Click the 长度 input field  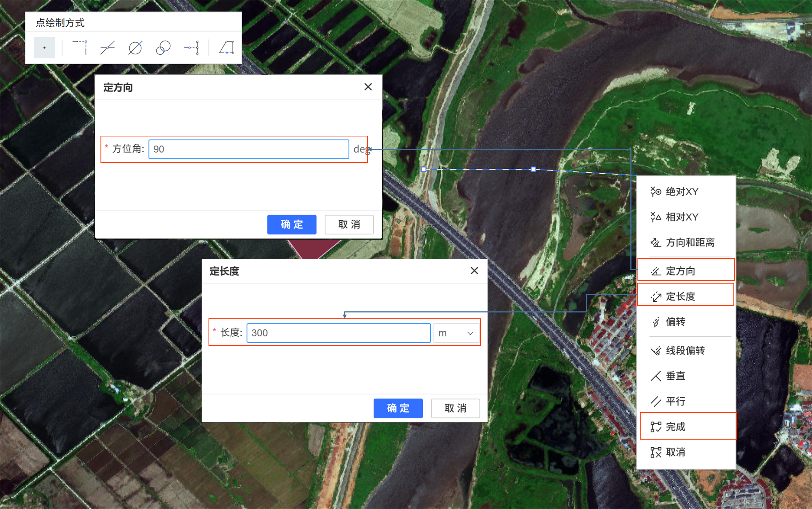(x=339, y=333)
